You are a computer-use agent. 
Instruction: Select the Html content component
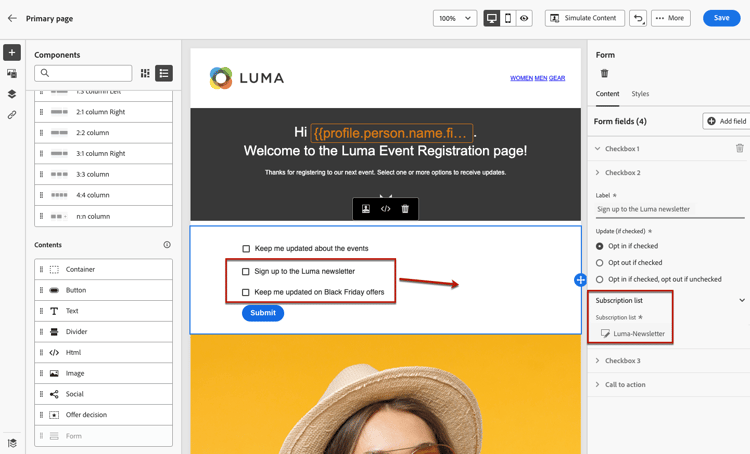coord(103,353)
